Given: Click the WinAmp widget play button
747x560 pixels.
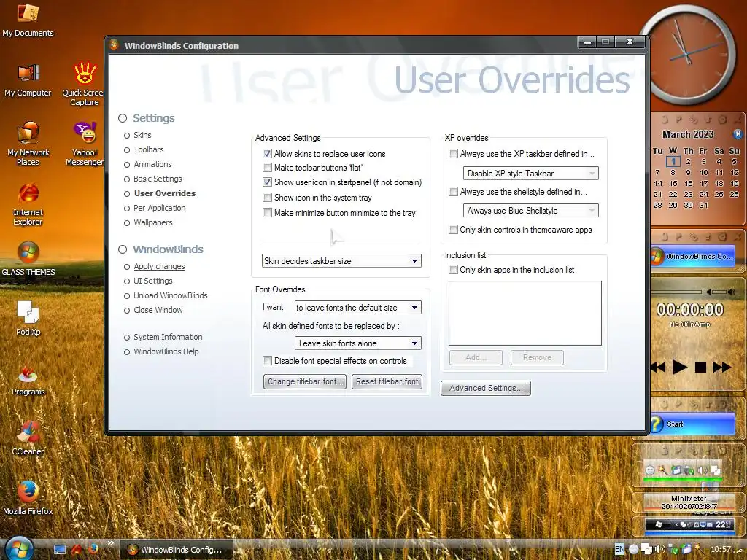Looking at the screenshot, I should [x=680, y=367].
